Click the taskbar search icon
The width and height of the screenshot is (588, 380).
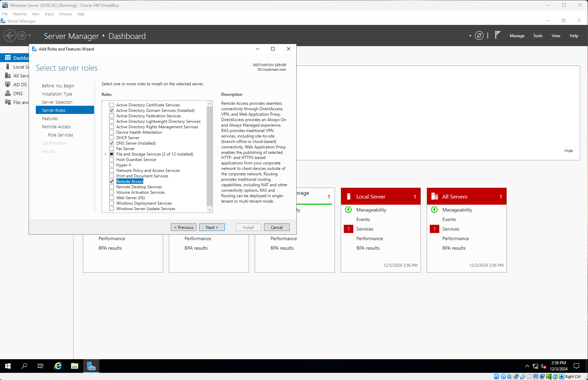(24, 366)
